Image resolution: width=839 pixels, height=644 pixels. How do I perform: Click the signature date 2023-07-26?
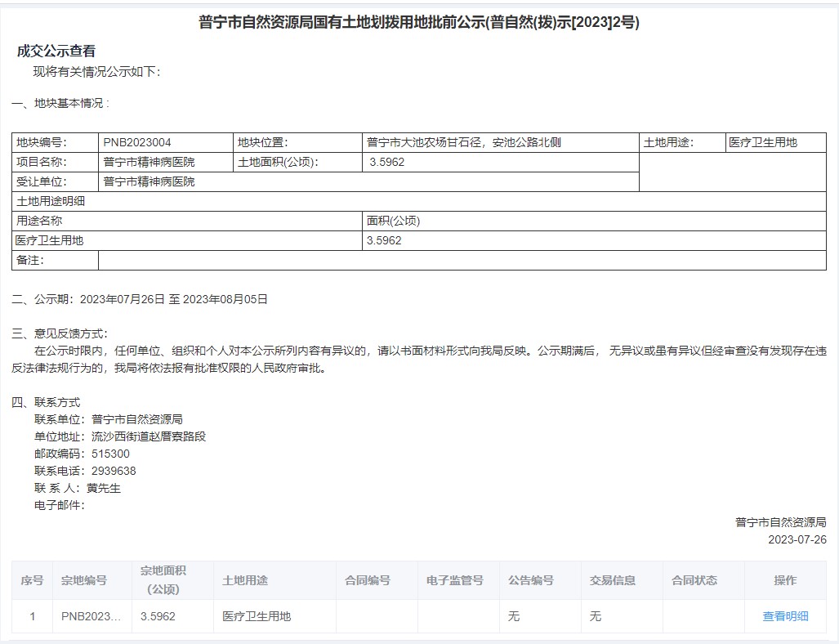(797, 539)
